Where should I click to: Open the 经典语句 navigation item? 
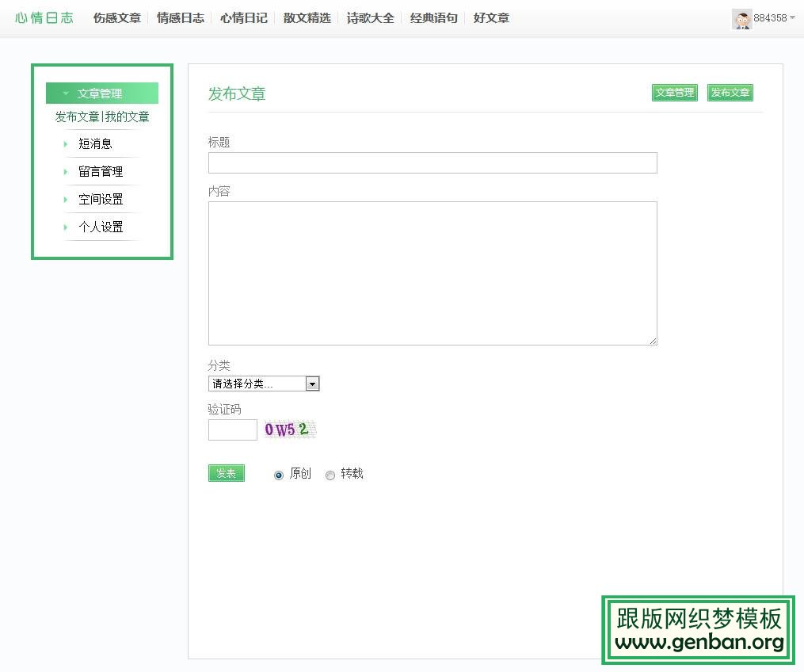tap(434, 18)
